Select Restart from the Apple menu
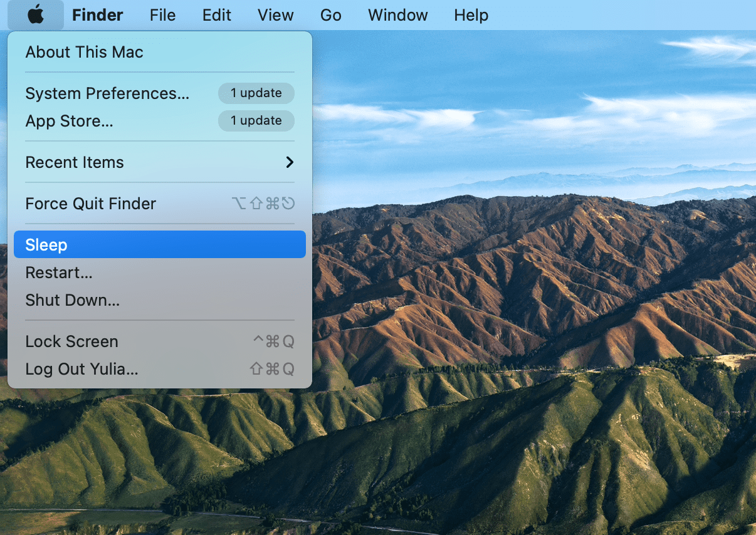Screen dimensions: 756x535 pos(59,273)
